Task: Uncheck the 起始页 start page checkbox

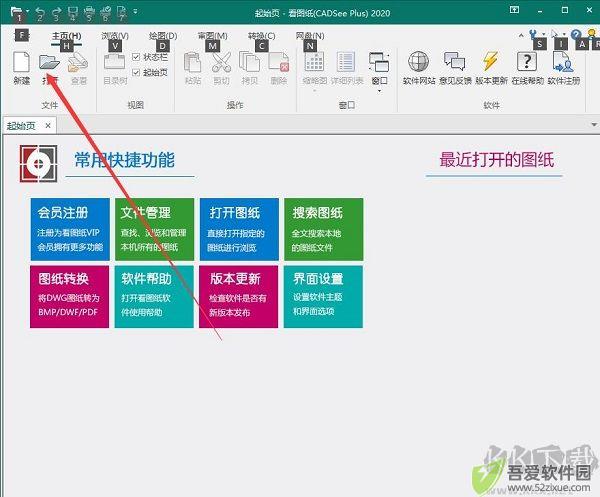Action: click(x=136, y=72)
